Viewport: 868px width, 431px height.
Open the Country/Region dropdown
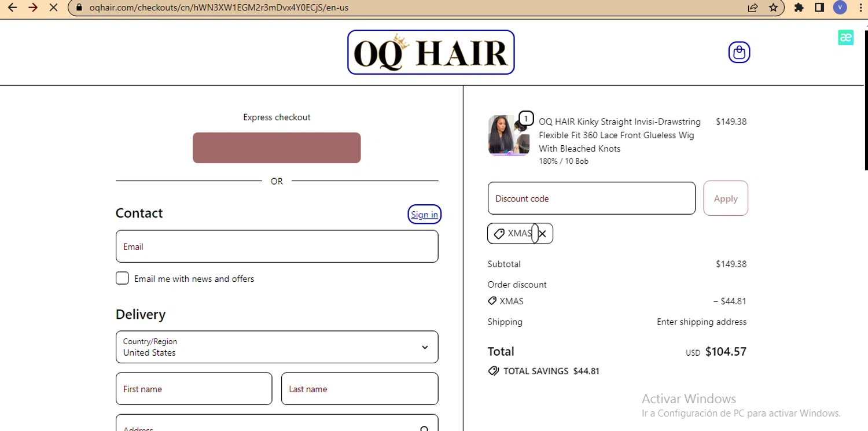tap(277, 347)
